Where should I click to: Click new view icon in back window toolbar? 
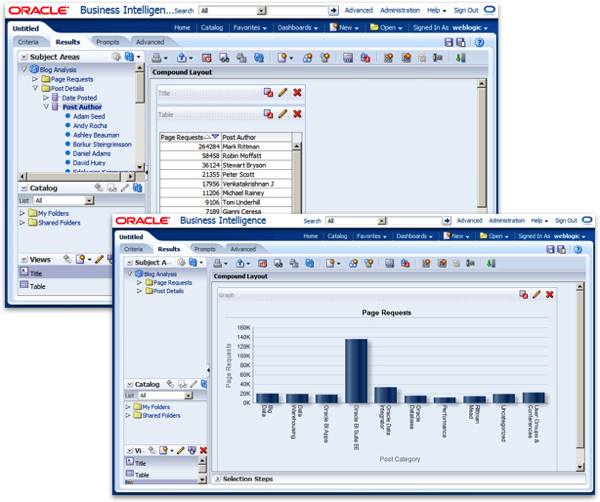(x=282, y=58)
